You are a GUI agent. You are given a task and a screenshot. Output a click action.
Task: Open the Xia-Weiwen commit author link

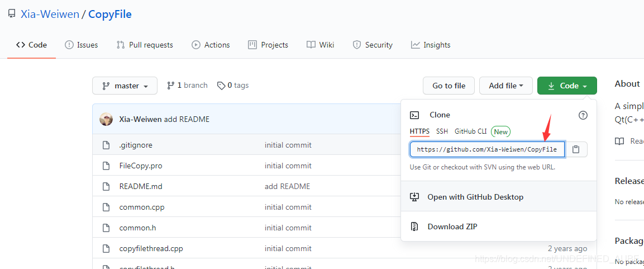point(140,119)
